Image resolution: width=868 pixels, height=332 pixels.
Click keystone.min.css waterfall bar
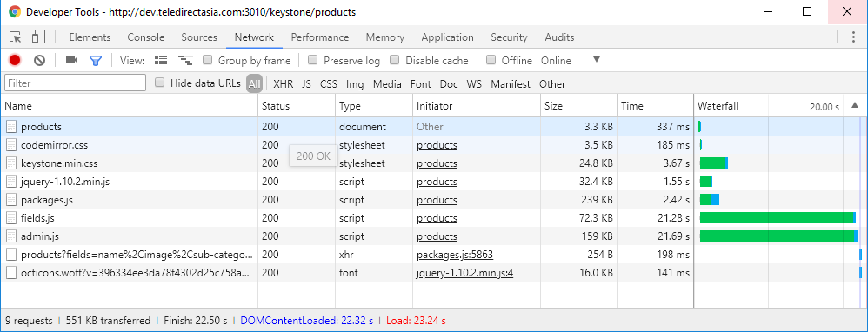pos(713,163)
